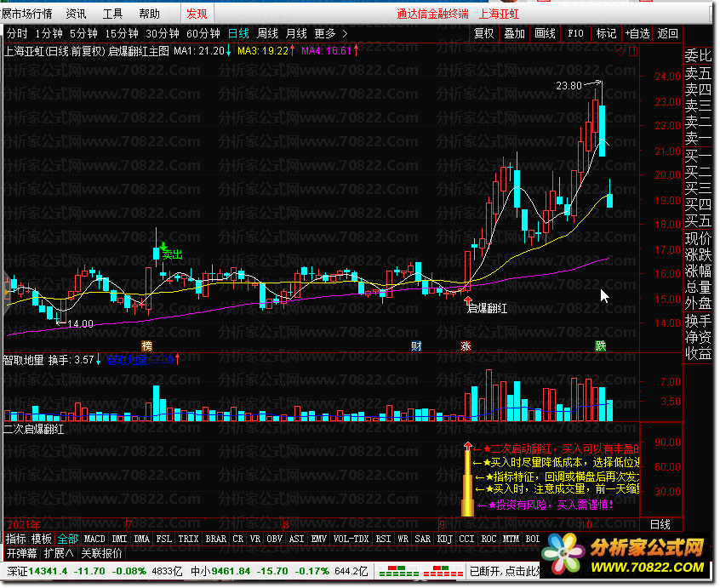Select the VOL-TDX indicator
This screenshot has height=588, width=720.
click(351, 539)
